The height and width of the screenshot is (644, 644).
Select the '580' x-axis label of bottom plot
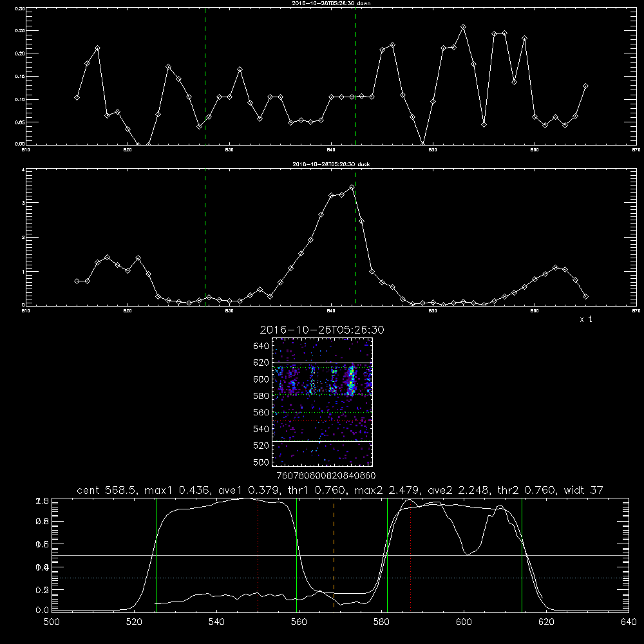[381, 622]
